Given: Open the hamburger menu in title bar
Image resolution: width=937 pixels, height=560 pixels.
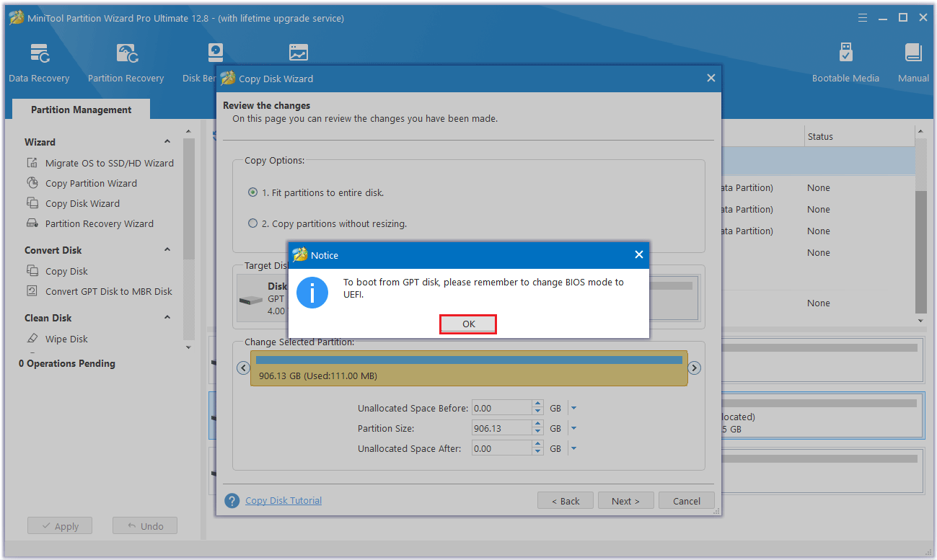Looking at the screenshot, I should [863, 18].
